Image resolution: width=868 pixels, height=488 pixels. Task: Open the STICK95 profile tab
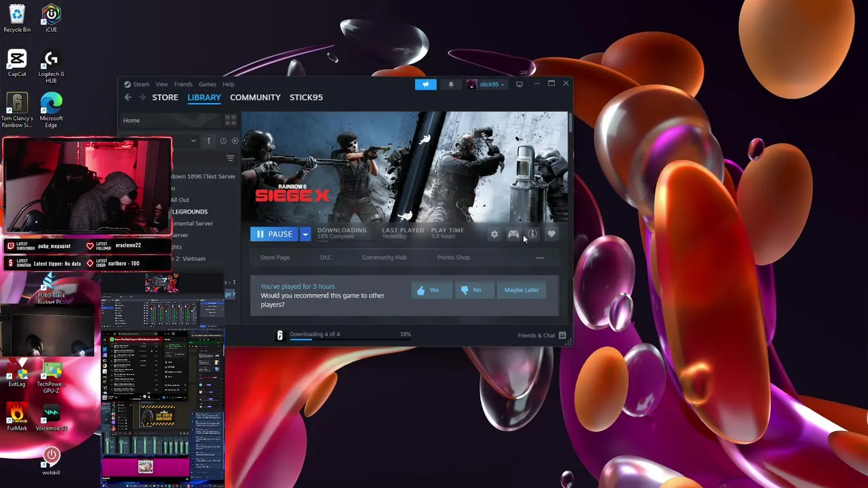coord(306,98)
